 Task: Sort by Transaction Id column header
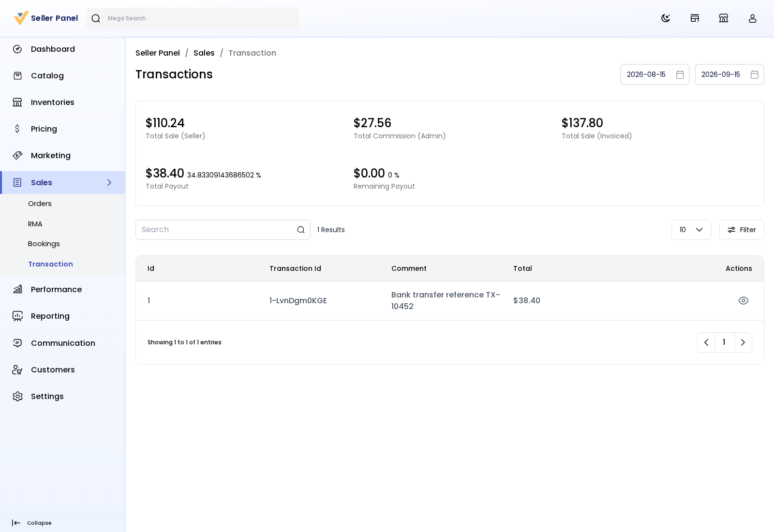(x=295, y=269)
